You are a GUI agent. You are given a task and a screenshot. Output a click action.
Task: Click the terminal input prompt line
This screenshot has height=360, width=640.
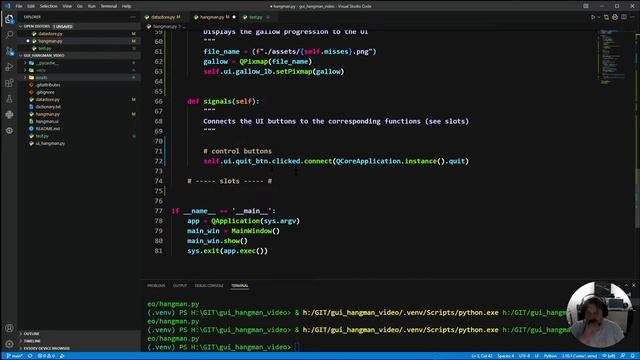pyautogui.click(x=223, y=347)
